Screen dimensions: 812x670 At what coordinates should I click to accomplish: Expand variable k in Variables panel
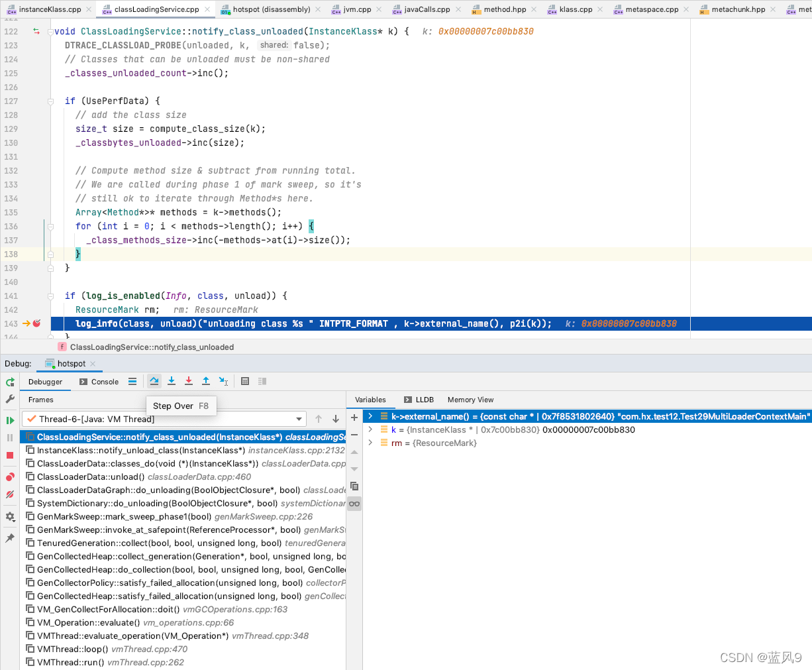point(370,429)
